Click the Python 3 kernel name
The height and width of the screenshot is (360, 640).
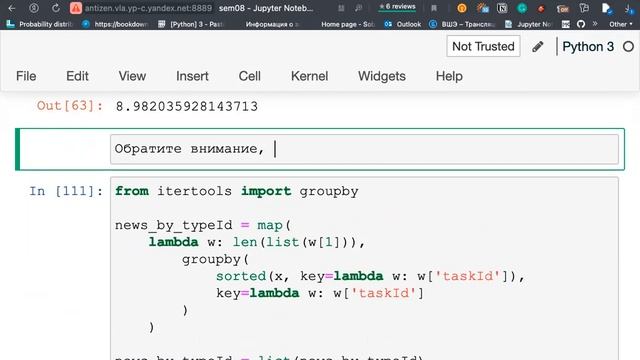[x=588, y=47]
